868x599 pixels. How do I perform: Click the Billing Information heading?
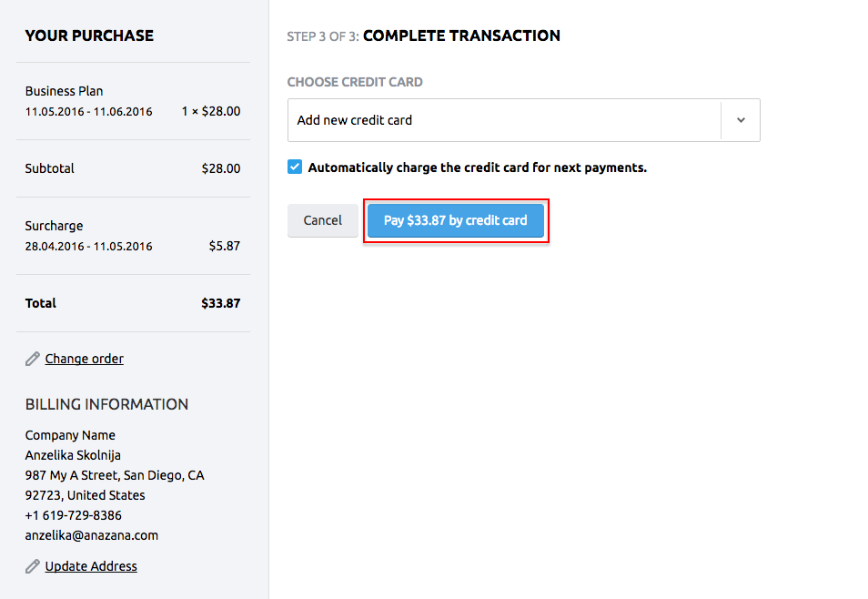[106, 404]
